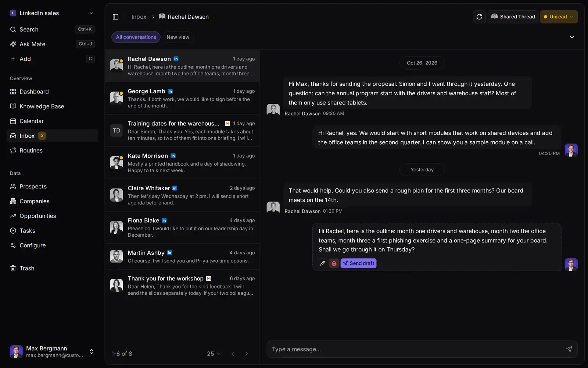Select Claire Whitaker conversation
588x368 pixels.
click(x=182, y=195)
